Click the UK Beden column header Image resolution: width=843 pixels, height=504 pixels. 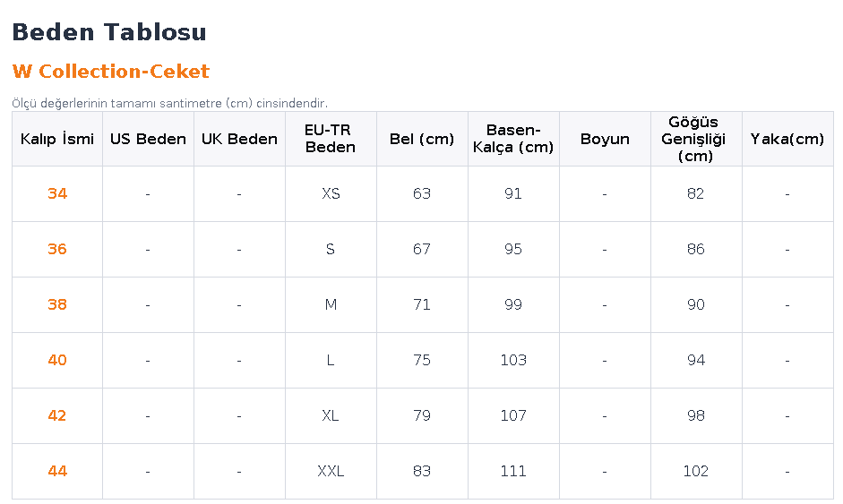pyautogui.click(x=240, y=139)
